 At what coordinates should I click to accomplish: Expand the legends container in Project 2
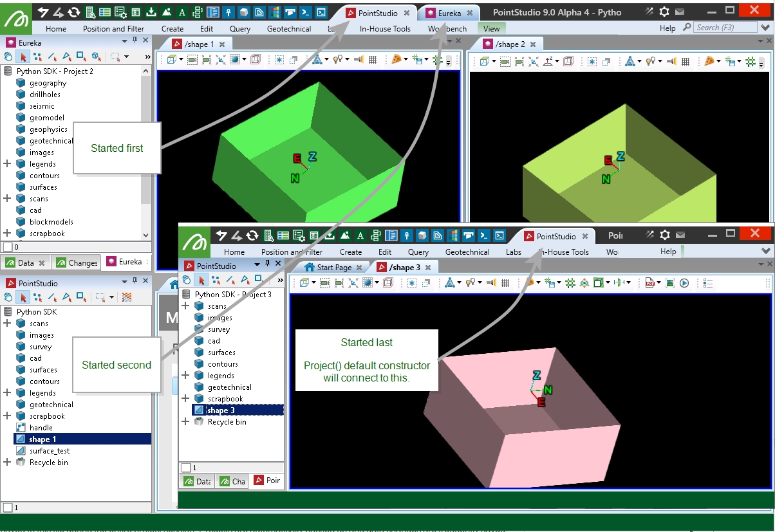tap(7, 164)
